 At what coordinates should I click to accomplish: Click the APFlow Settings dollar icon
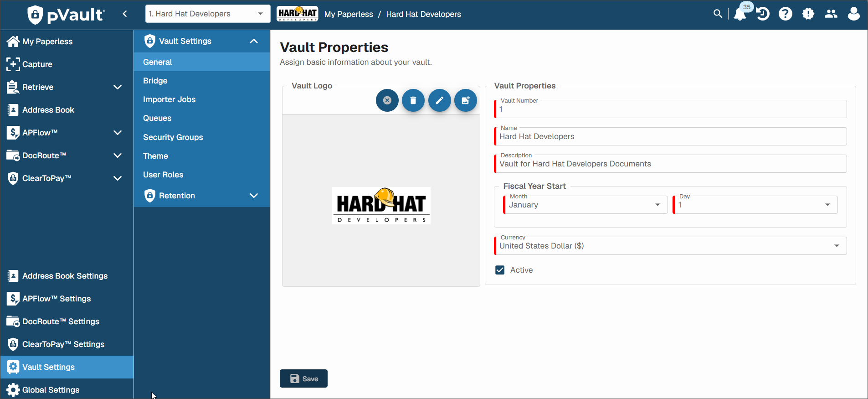pos(13,299)
